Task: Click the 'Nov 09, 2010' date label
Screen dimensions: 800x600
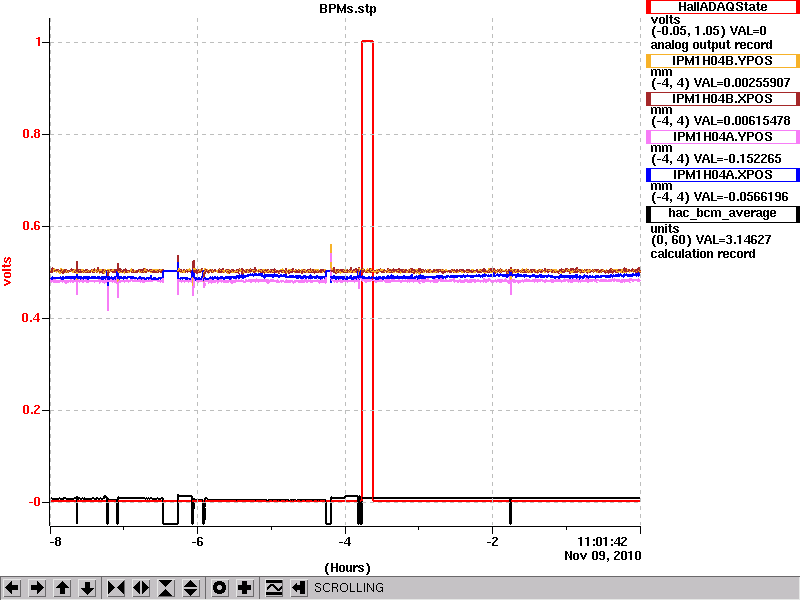Action: pyautogui.click(x=603, y=556)
